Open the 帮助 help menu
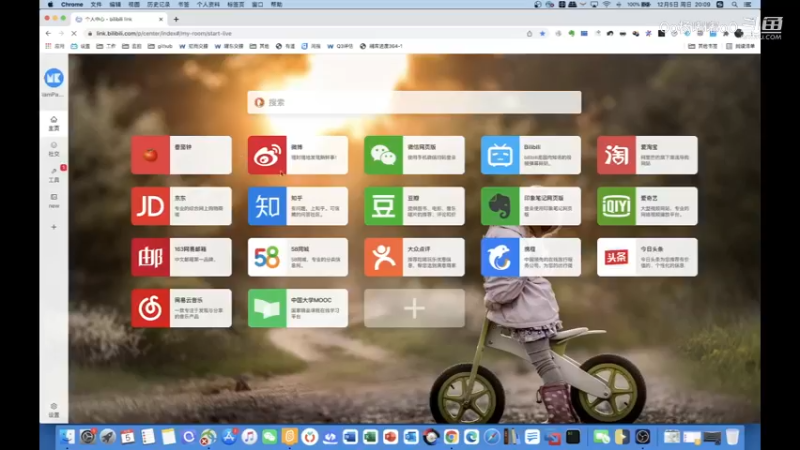Screen dimensions: 800x450 point(277,4)
